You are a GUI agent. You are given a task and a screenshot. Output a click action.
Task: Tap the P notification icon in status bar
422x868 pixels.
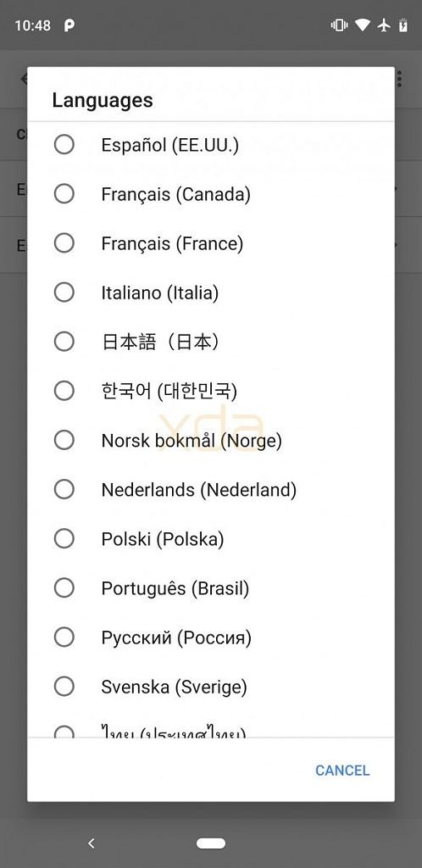(69, 25)
